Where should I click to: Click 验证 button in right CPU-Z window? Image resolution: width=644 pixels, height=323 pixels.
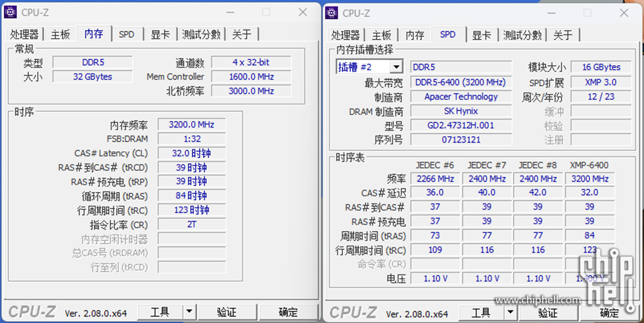tap(548, 314)
